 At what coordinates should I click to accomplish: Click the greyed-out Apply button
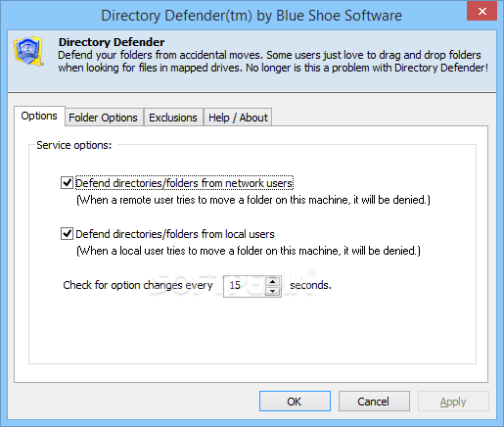click(x=453, y=402)
